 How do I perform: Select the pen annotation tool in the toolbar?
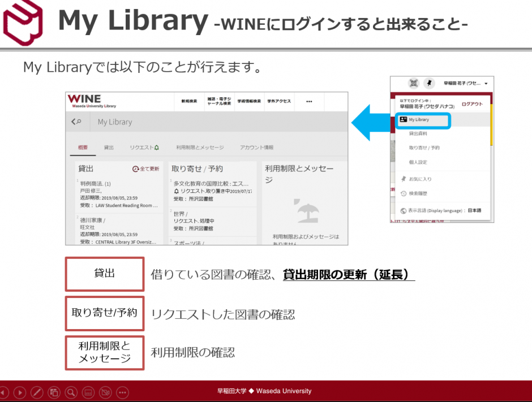[x=37, y=392]
